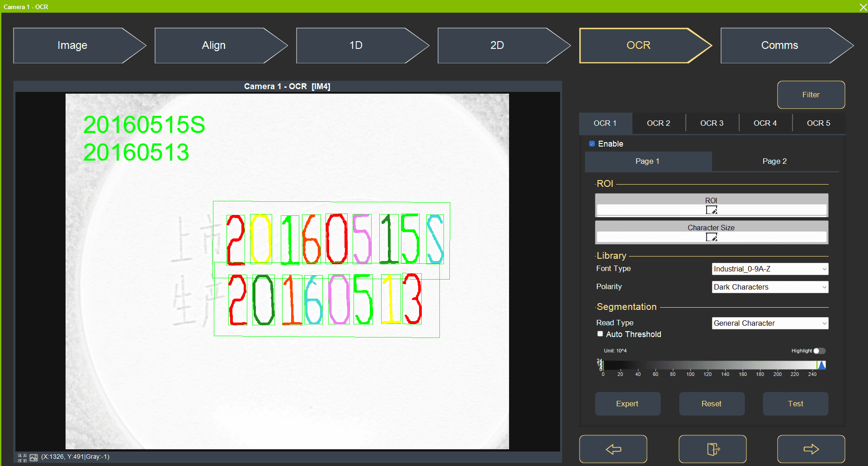The height and width of the screenshot is (466, 868).
Task: Select the Page 1 tab
Action: [648, 161]
